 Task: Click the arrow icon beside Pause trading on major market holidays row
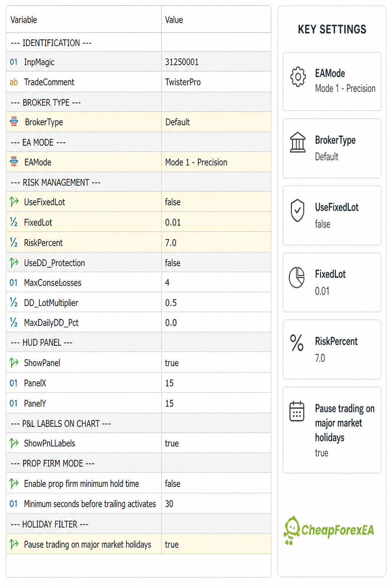point(14,544)
